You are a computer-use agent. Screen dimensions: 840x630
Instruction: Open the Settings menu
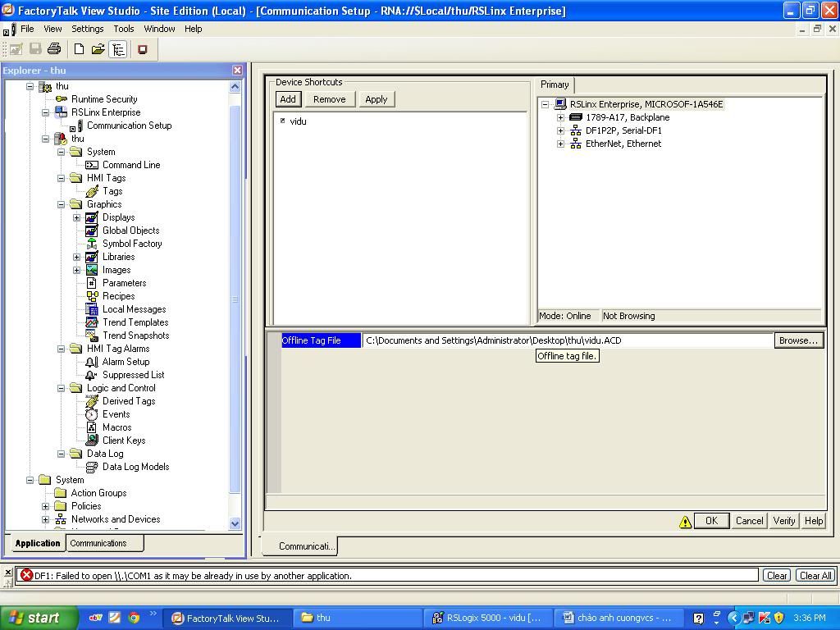pos(87,29)
